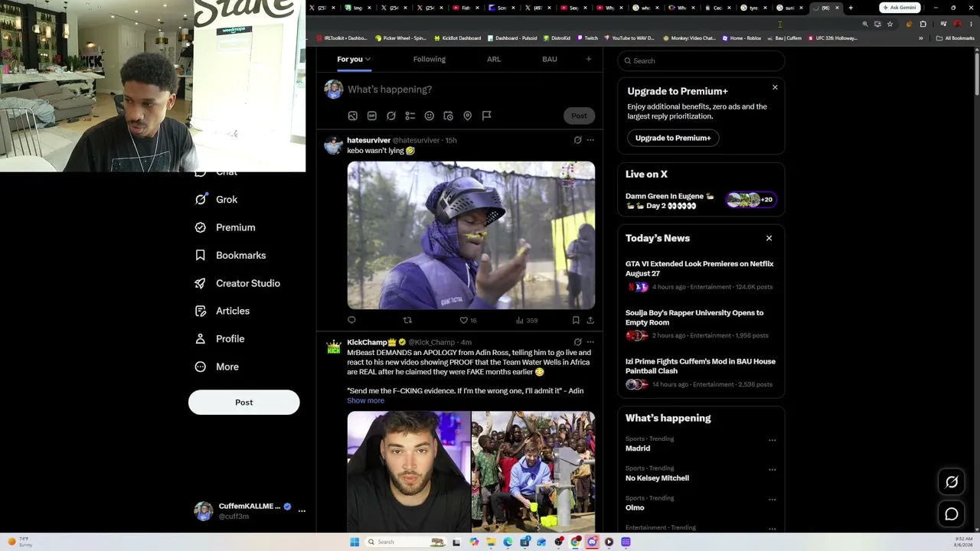
Task: Switch to the Following tab
Action: [430, 59]
